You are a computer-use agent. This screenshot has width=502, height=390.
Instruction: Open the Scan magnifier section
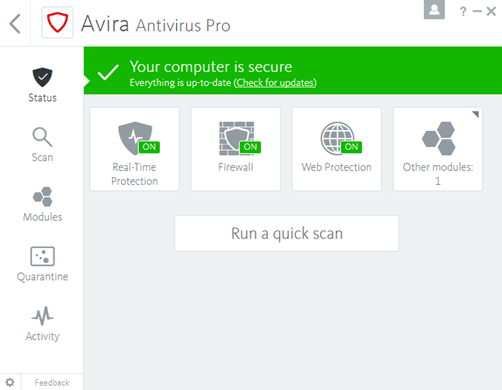pos(42,144)
